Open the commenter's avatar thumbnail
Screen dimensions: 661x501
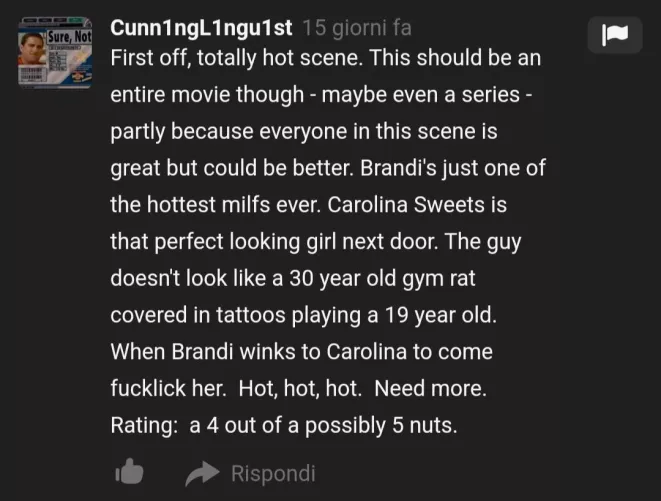point(55,53)
